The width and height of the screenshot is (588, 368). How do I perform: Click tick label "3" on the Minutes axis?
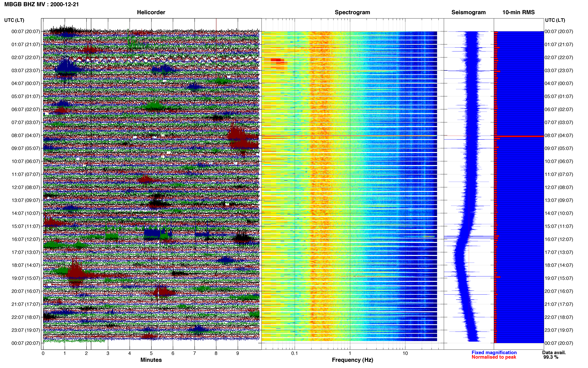108,353
